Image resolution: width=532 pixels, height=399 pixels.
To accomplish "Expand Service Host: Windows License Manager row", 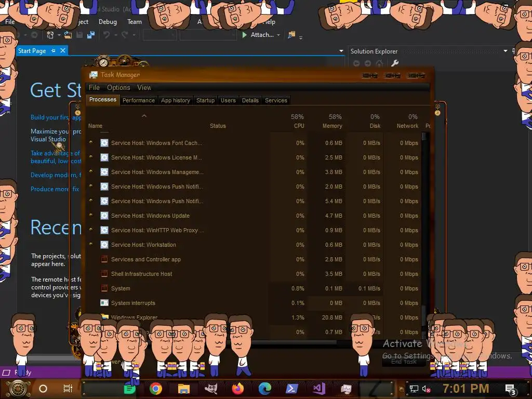I will (x=91, y=157).
